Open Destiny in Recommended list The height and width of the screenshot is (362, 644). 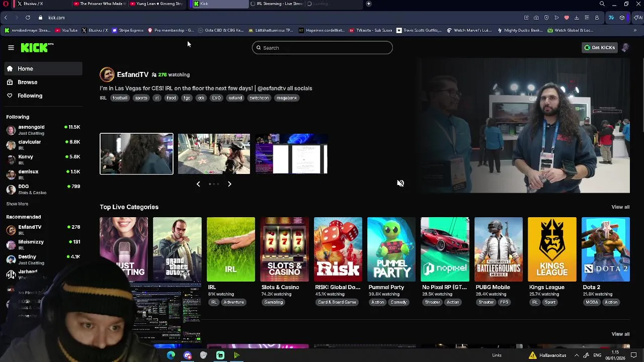43,259
